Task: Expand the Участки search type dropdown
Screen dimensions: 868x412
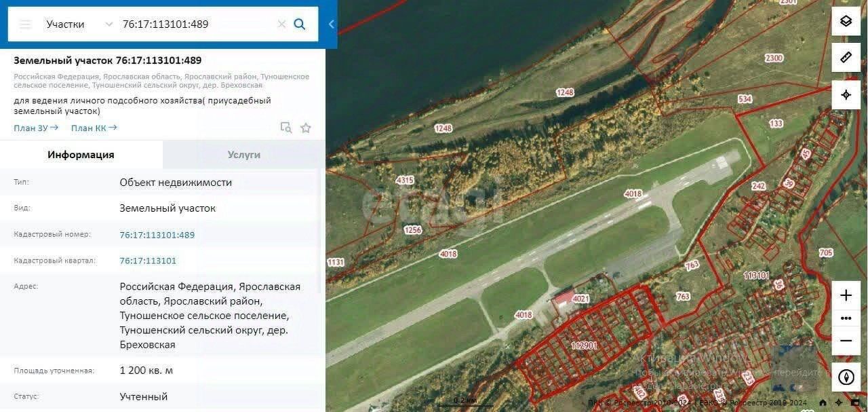Action: click(79, 24)
